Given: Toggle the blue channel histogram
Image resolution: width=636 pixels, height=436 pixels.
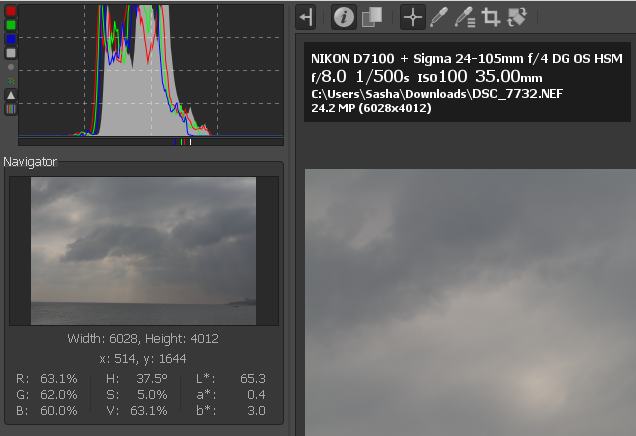Looking at the screenshot, I should click(x=11, y=39).
